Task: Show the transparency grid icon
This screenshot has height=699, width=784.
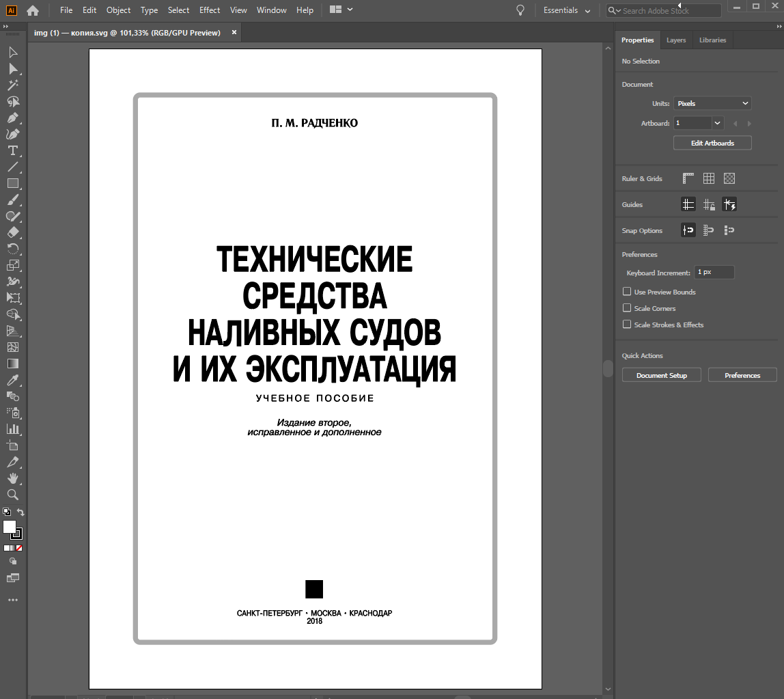Action: [729, 178]
